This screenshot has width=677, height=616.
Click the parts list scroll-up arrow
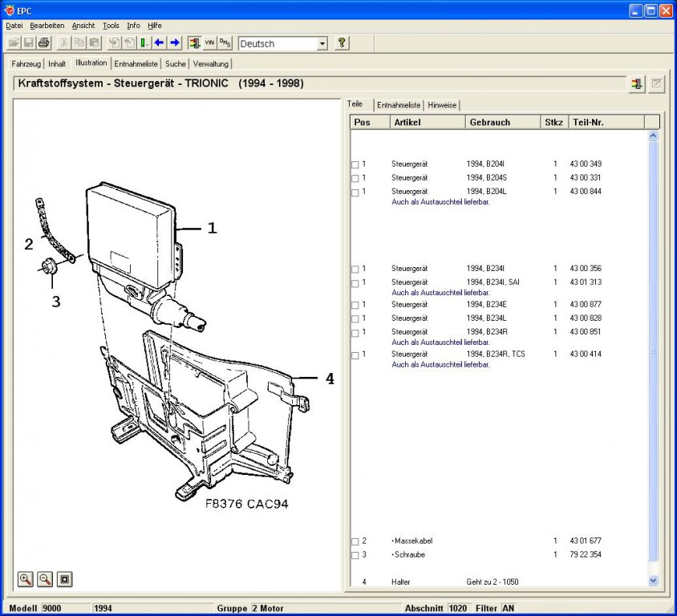653,136
